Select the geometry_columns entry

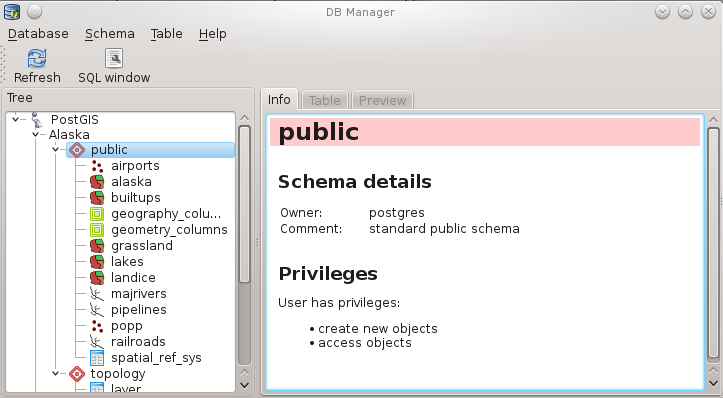(169, 230)
